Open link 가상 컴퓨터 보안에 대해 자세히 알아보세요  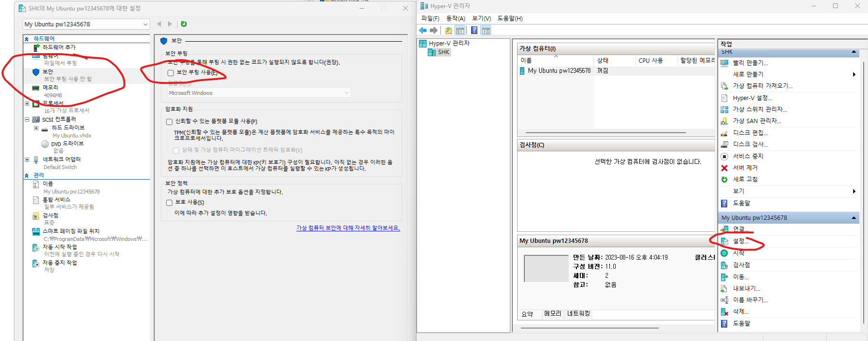click(348, 228)
